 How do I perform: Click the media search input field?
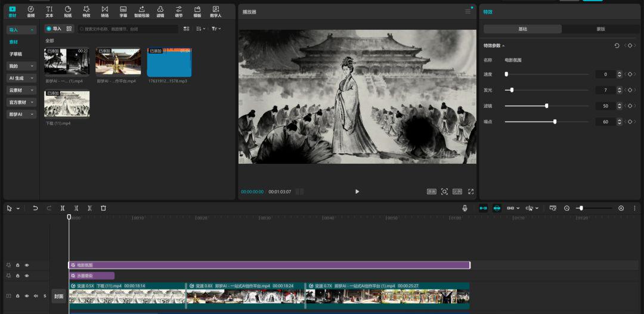(128, 29)
